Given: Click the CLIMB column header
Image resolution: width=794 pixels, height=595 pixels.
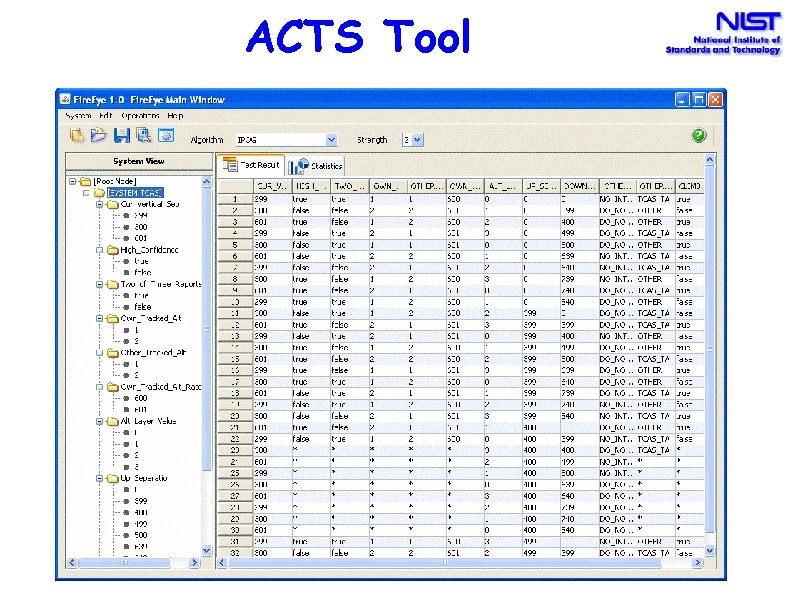Looking at the screenshot, I should tap(690, 186).
